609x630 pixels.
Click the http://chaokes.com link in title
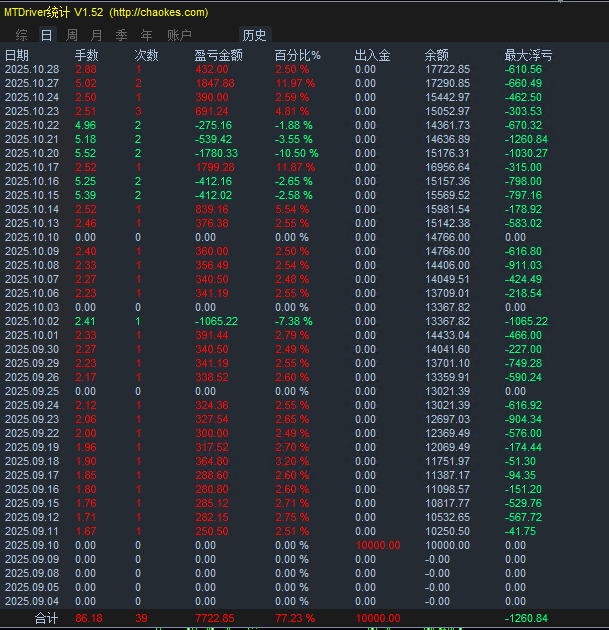tap(159, 12)
